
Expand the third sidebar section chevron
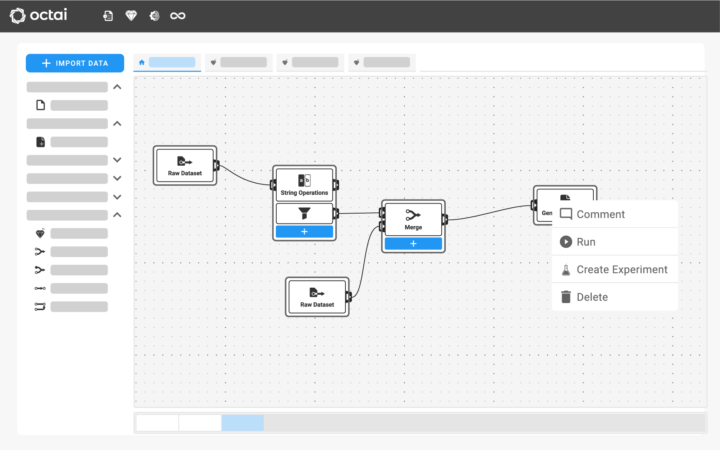117,160
